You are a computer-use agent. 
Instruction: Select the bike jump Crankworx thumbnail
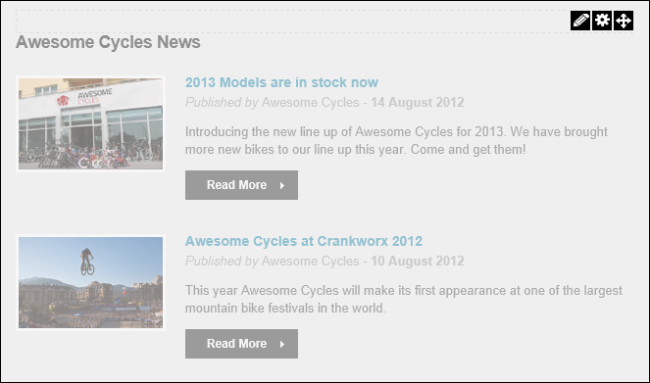coord(91,282)
